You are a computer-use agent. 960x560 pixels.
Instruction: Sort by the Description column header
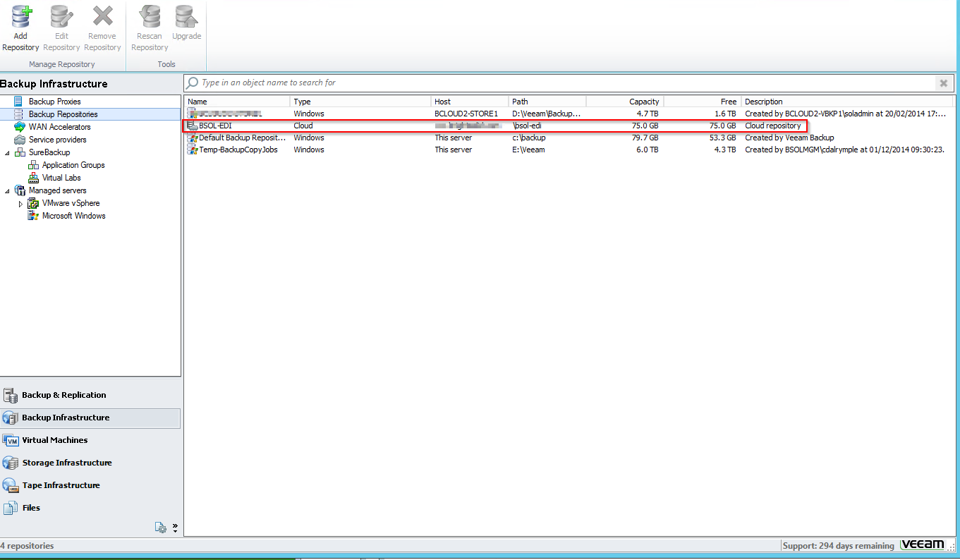849,102
